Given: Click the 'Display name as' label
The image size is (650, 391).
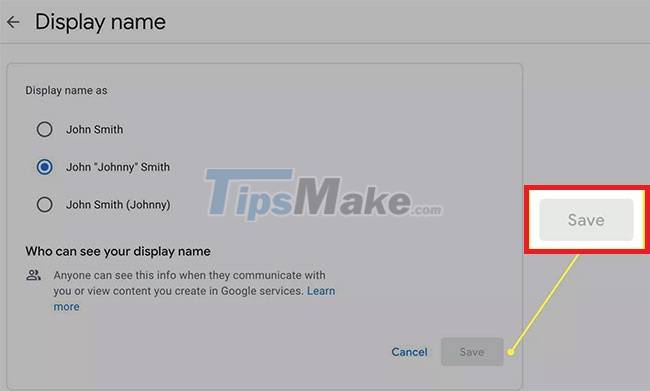Looking at the screenshot, I should tap(66, 90).
